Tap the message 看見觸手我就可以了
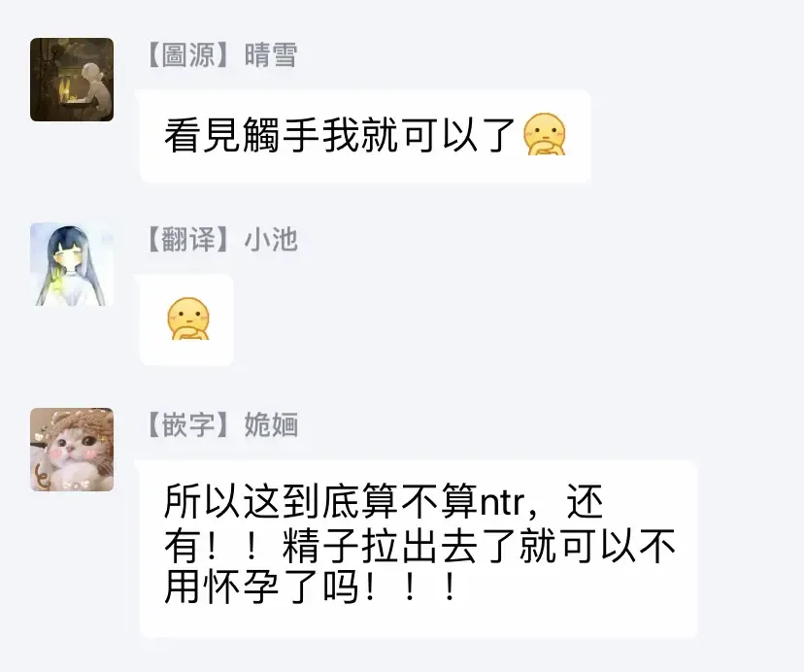The height and width of the screenshot is (672, 804). point(365,136)
